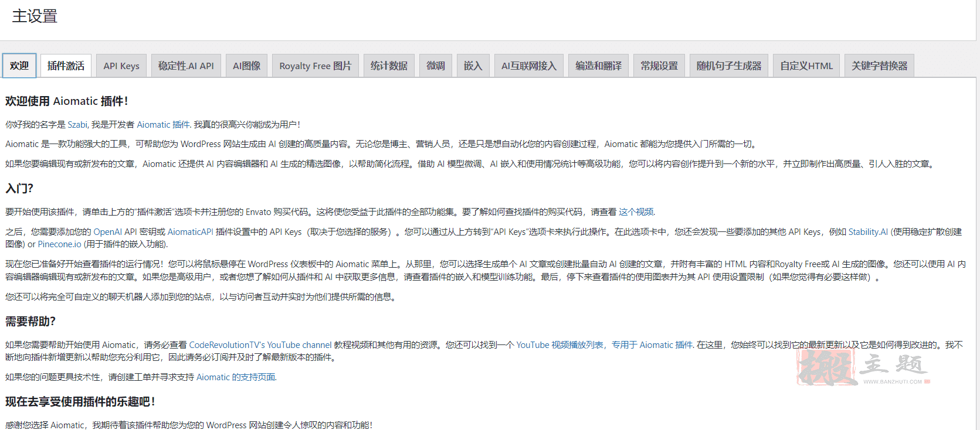Viewport: 980px width, 430px height.
Task: Open the 插件激活 tab
Action: (x=66, y=66)
